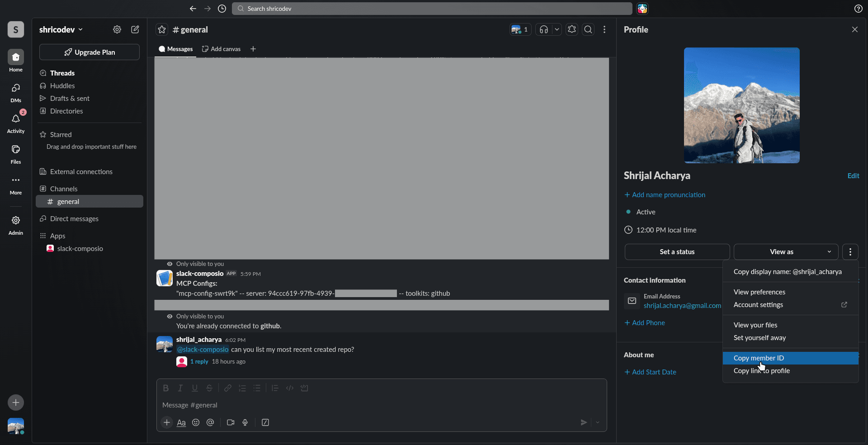Toggle bold formatting in composer
The width and height of the screenshot is (868, 445).
pyautogui.click(x=166, y=388)
